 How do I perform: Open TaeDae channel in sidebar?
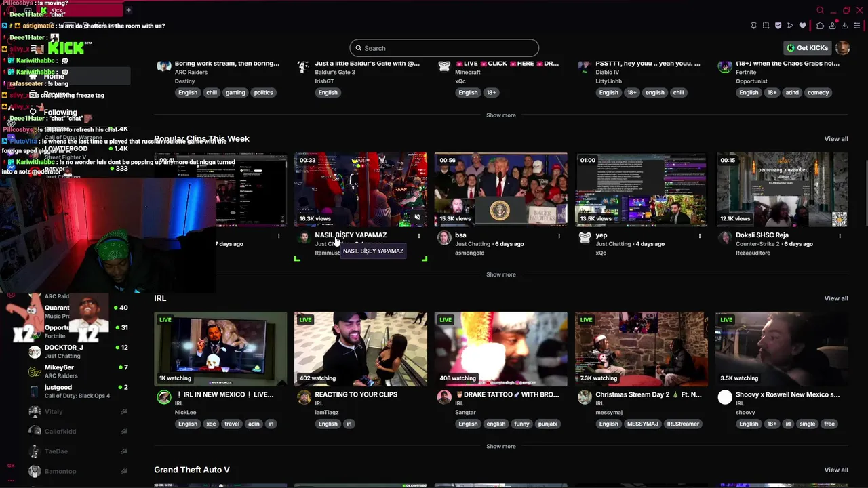click(x=79, y=451)
